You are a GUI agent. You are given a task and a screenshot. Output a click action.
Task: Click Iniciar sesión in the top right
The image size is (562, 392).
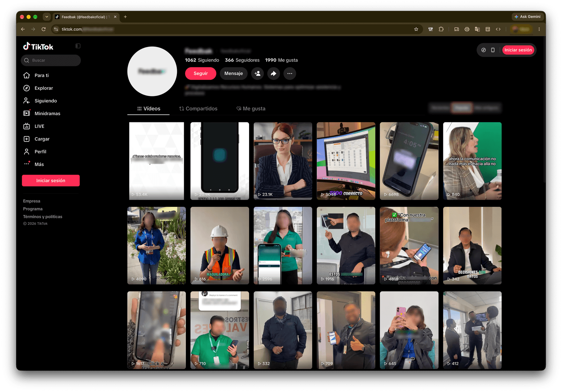[x=518, y=50]
